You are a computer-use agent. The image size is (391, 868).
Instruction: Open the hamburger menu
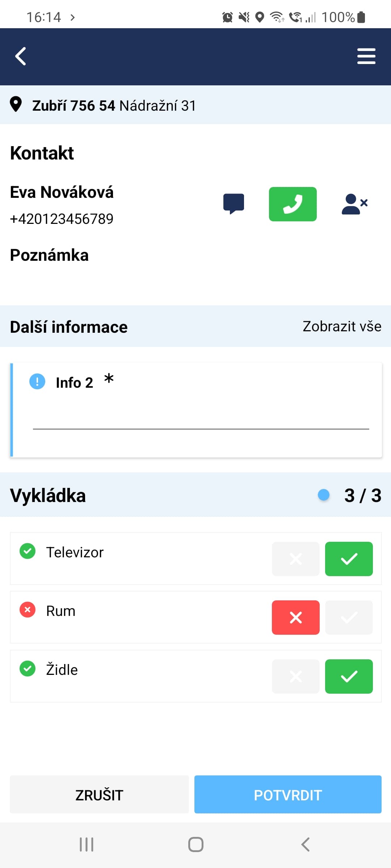pyautogui.click(x=366, y=56)
